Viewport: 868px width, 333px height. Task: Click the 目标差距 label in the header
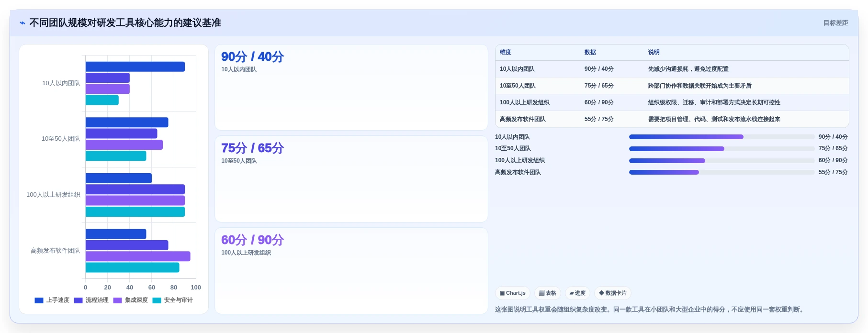tap(835, 23)
